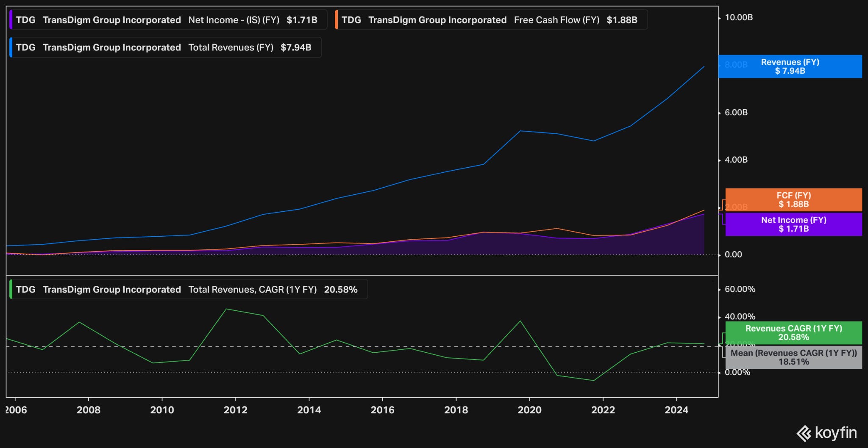
Task: Select the green Revenues CAGR color marker
Action: (x=11, y=290)
